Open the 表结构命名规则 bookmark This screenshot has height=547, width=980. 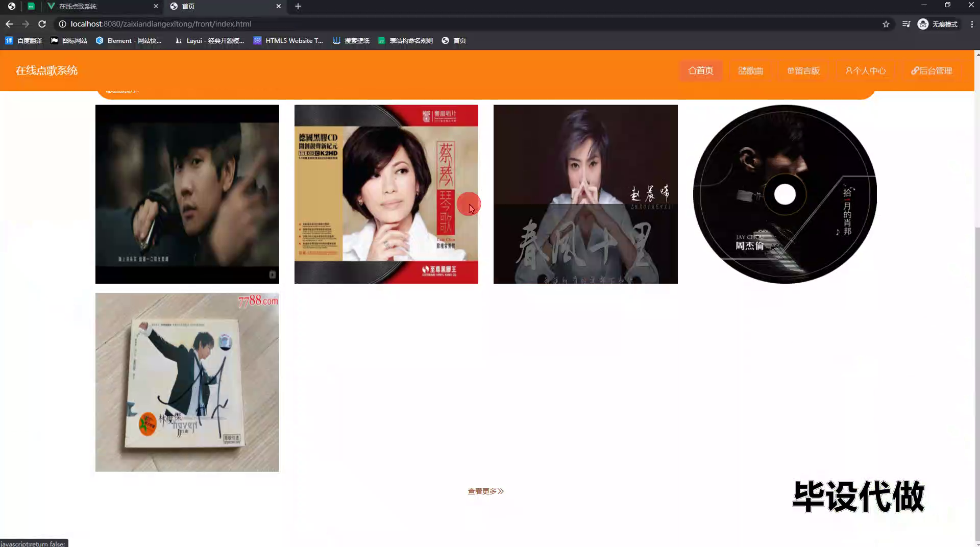click(x=405, y=40)
